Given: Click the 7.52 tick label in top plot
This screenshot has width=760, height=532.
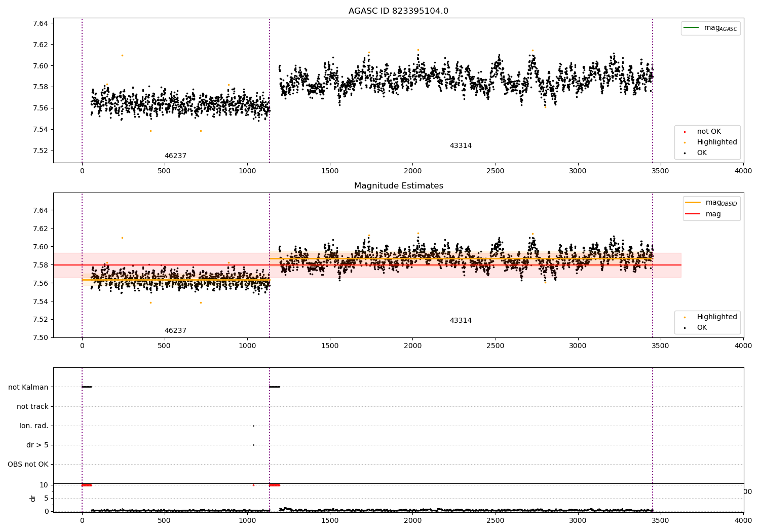Looking at the screenshot, I should 41,150.
